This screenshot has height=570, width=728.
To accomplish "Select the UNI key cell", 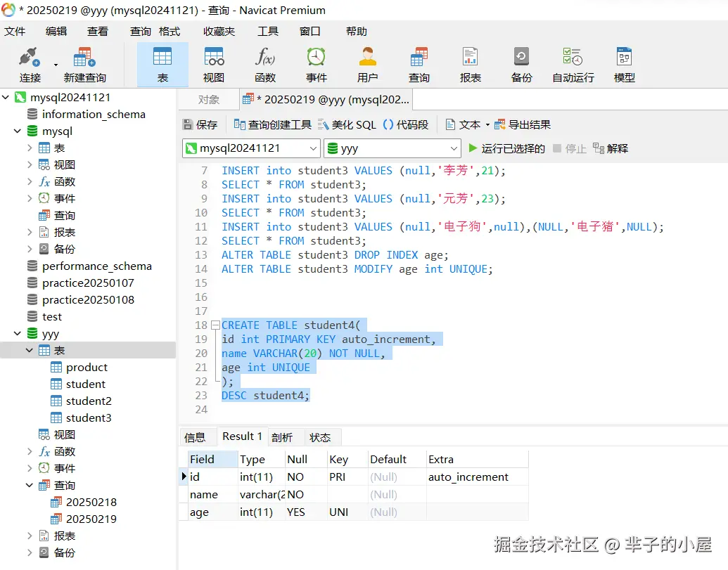I will [347, 512].
